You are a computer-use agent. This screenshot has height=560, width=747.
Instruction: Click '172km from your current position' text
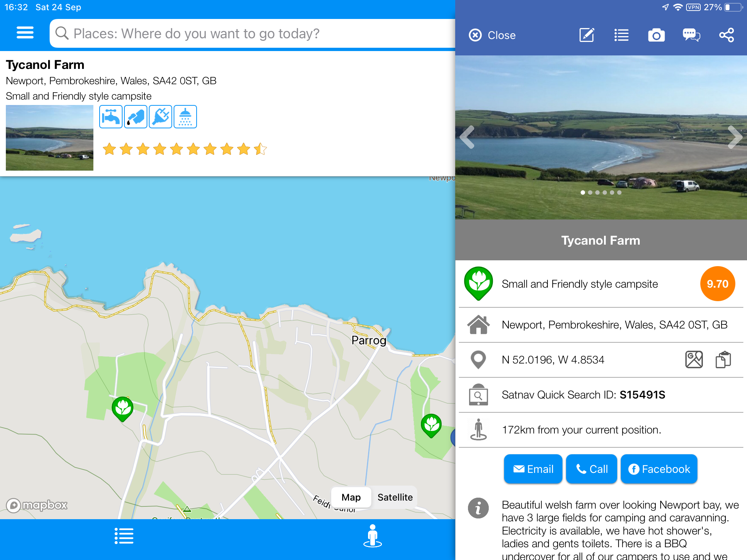click(581, 430)
